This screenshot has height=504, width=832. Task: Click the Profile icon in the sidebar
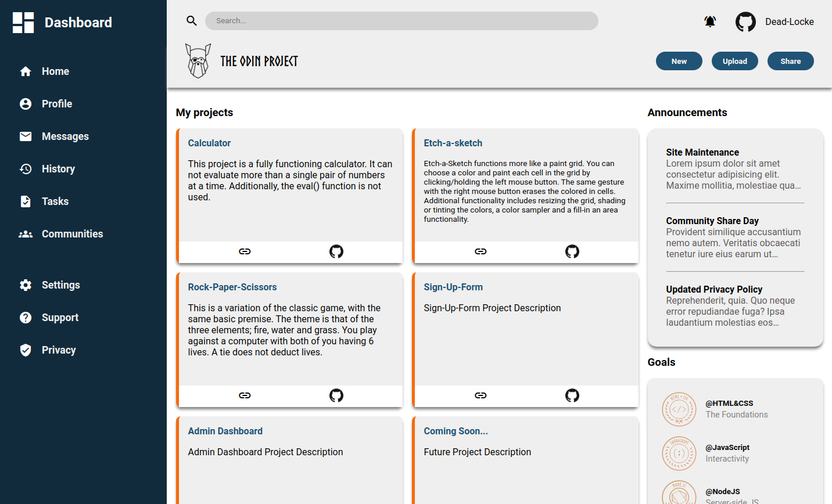coord(26,103)
